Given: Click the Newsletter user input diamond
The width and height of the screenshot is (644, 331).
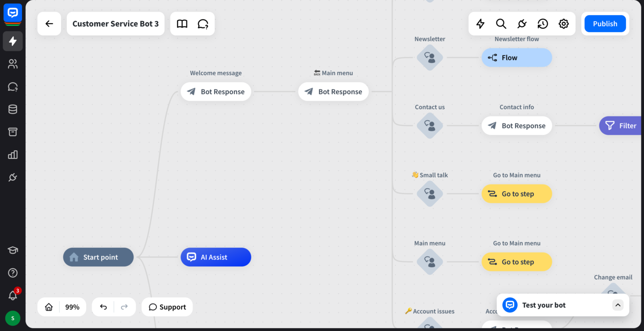Looking at the screenshot, I should [x=430, y=58].
